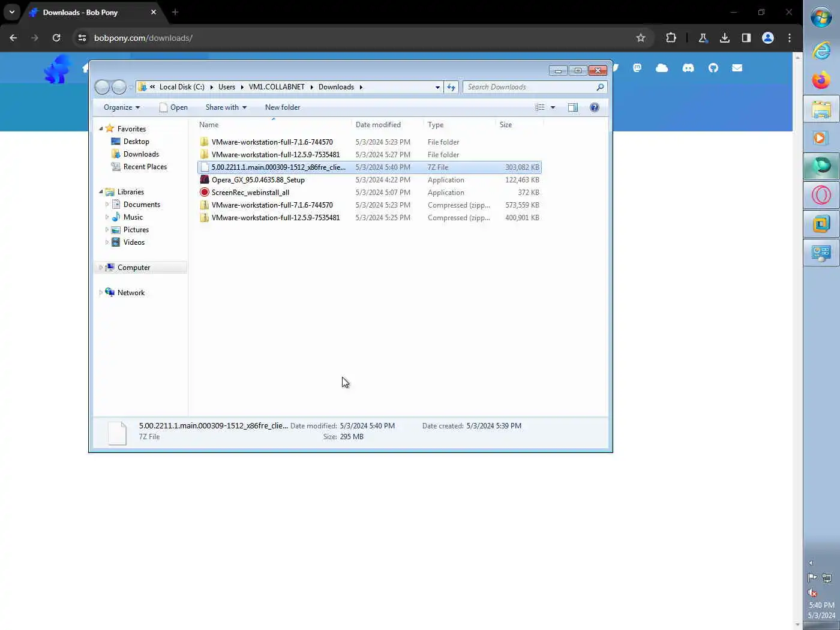
Task: Click the Explorer Forward navigation arrow
Action: pyautogui.click(x=119, y=87)
